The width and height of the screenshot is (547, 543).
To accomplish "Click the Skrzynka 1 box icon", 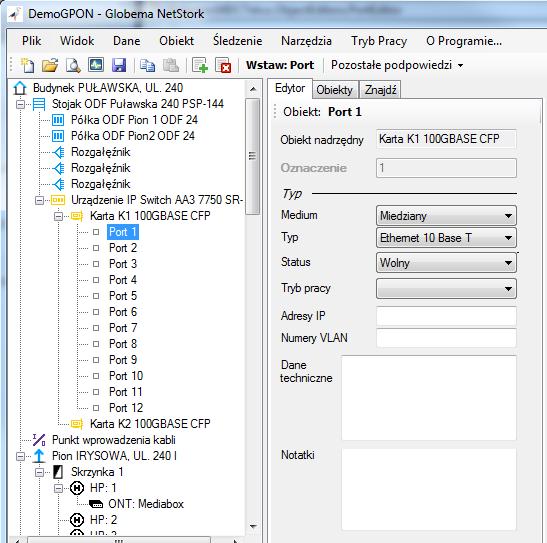I will click(58, 472).
